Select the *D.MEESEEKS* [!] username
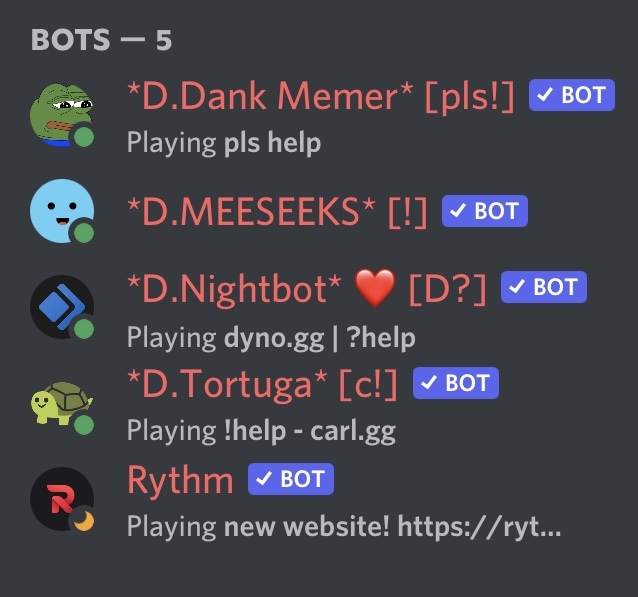 (277, 212)
